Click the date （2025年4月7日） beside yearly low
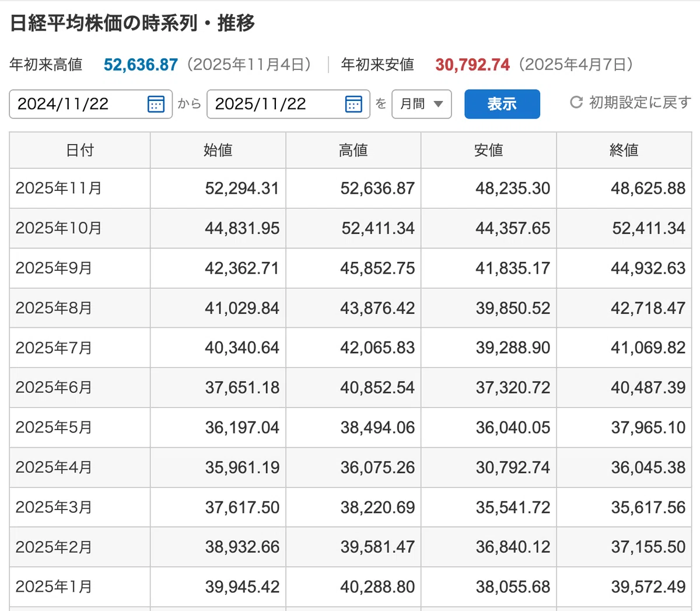 pos(576,65)
